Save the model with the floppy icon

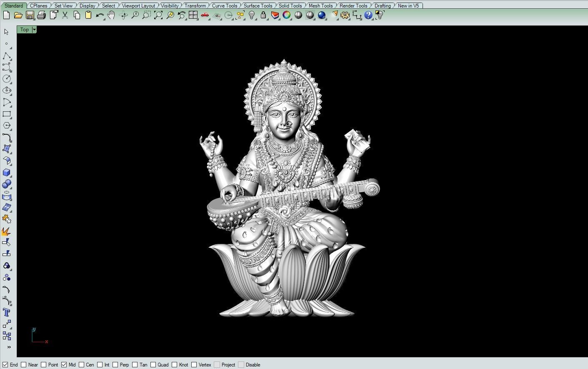click(30, 15)
